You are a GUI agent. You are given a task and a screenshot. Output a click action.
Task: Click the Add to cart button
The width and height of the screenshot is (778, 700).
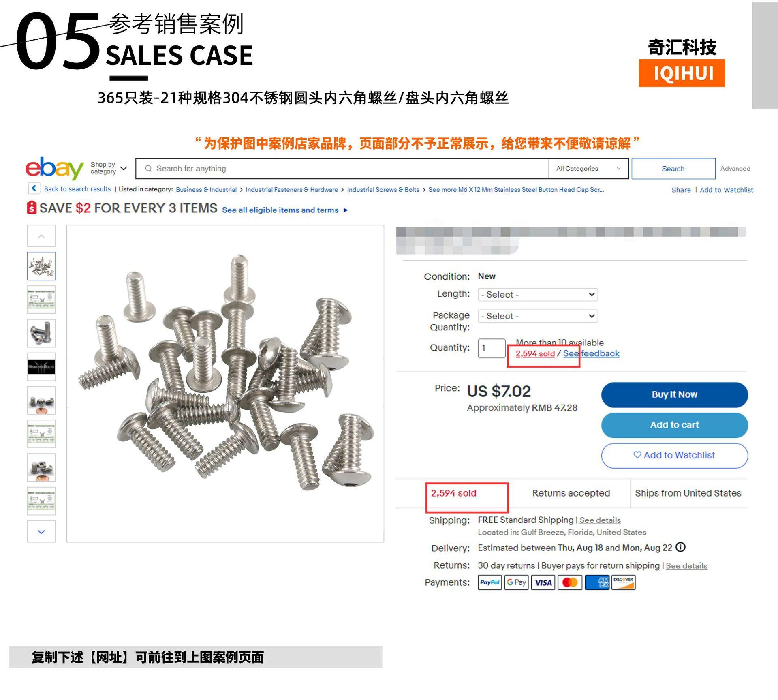pos(675,425)
